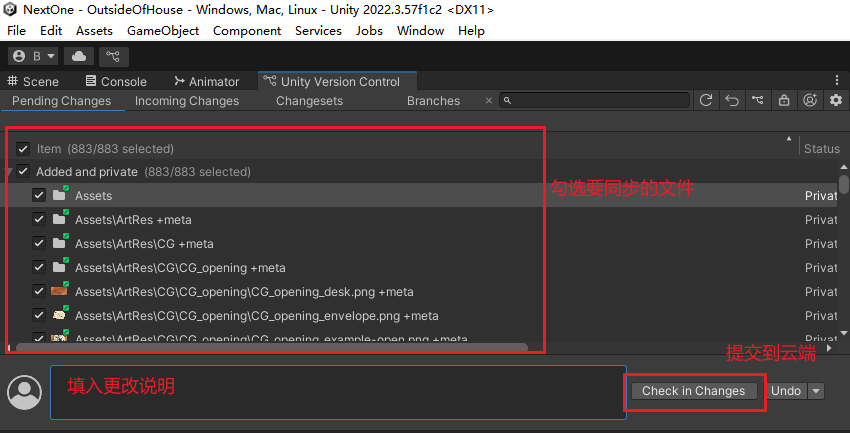Click the Check in Changes button
The width and height of the screenshot is (850, 433).
coord(694,391)
